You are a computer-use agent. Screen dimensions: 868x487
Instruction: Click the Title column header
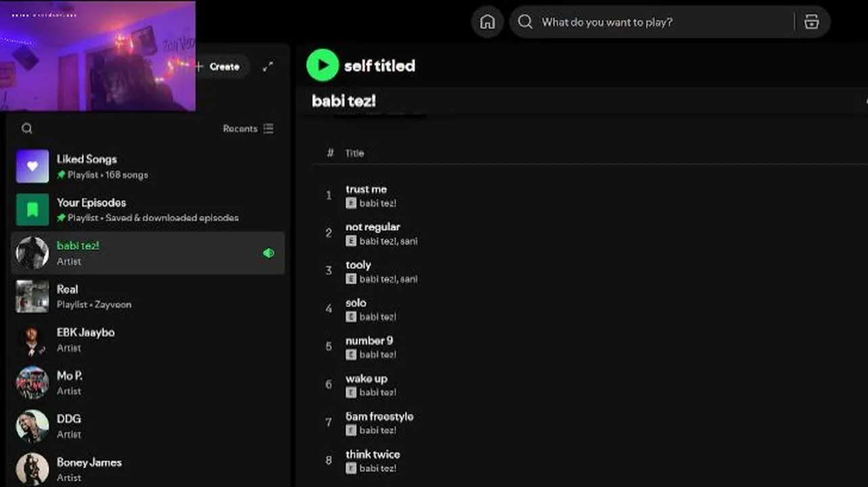[354, 154]
